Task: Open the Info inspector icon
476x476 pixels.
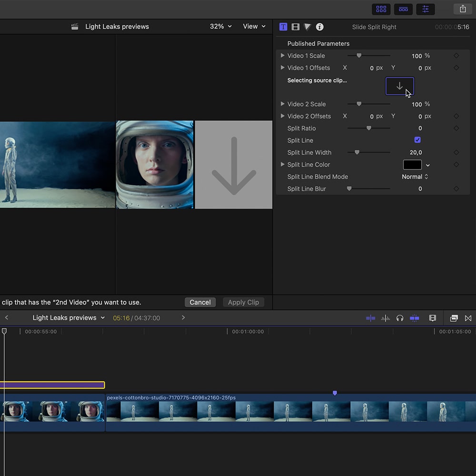Action: (320, 27)
